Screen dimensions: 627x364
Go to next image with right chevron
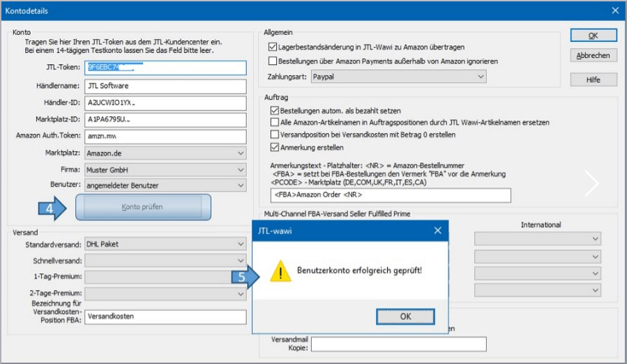point(592,183)
